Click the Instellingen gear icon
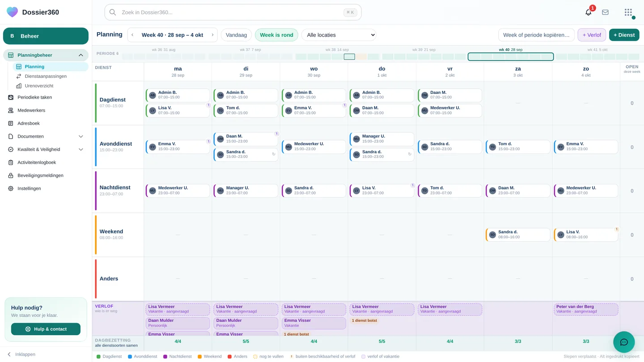 point(11,189)
